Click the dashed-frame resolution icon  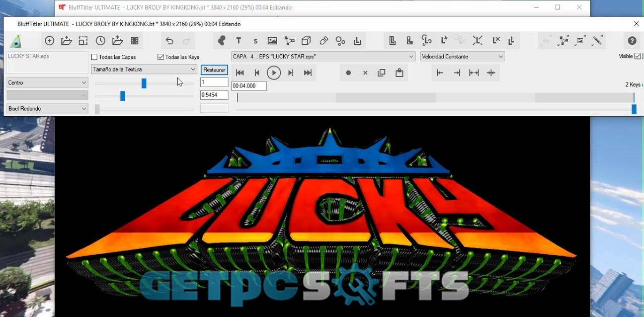pyautogui.click(x=84, y=41)
